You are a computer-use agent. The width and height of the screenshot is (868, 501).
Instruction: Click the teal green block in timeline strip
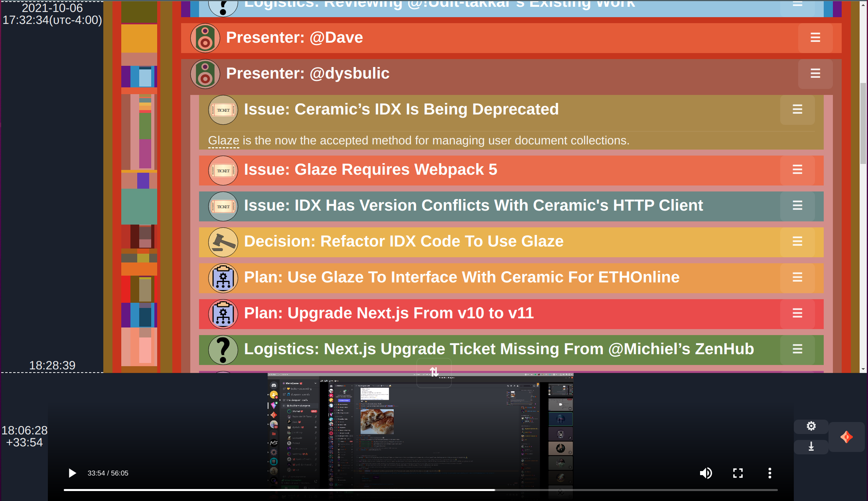(139, 207)
